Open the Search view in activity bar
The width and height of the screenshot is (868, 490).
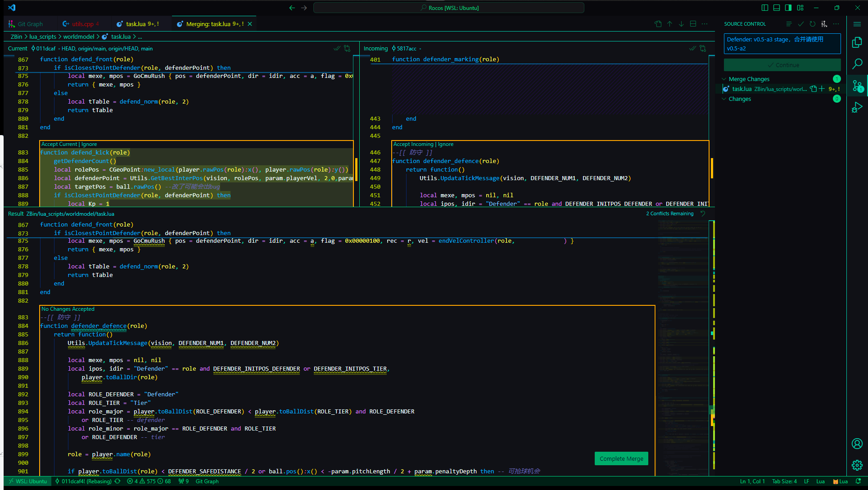[857, 64]
